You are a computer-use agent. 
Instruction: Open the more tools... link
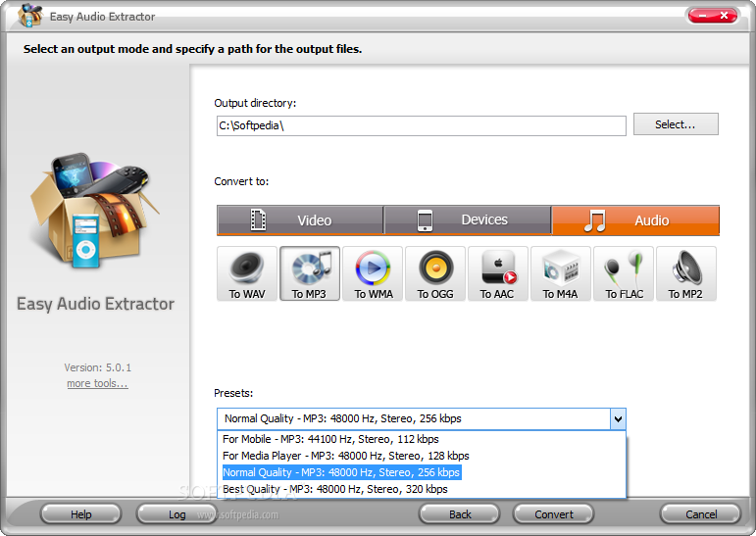point(97,383)
